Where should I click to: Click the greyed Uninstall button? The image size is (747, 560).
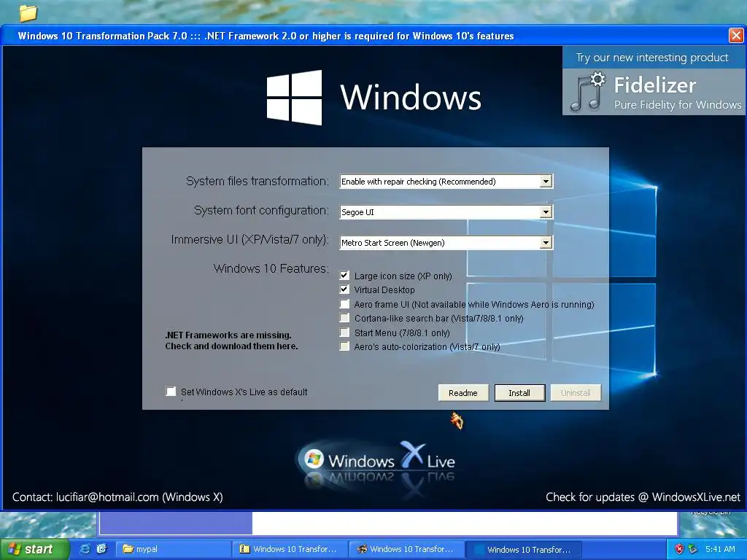pyautogui.click(x=576, y=393)
